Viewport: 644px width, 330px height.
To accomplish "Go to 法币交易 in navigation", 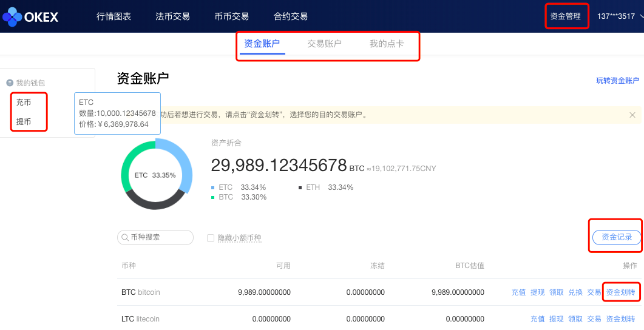I will coord(172,16).
